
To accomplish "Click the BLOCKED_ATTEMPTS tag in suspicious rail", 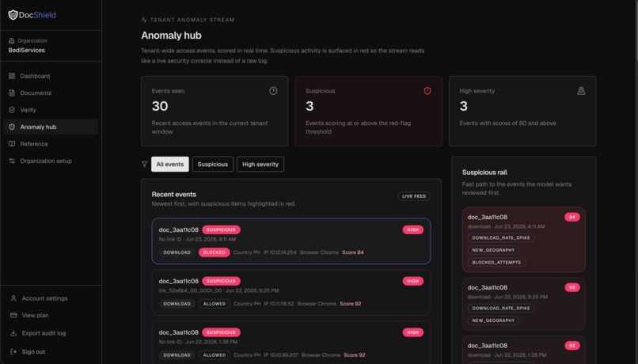I will coord(496,263).
